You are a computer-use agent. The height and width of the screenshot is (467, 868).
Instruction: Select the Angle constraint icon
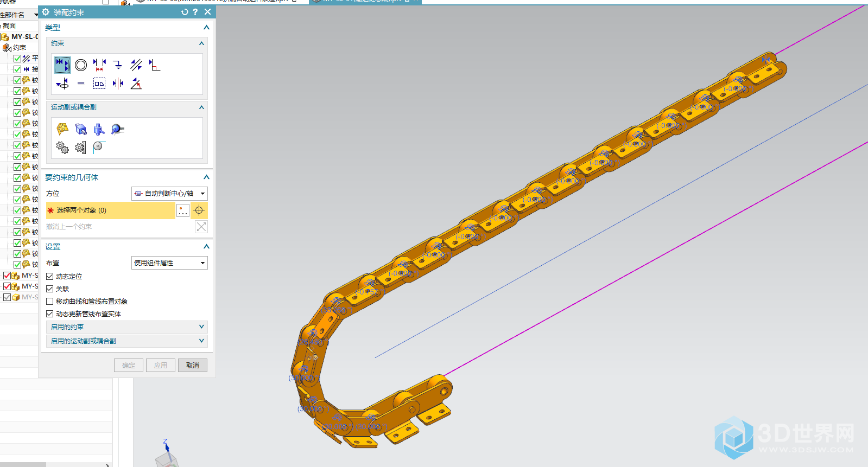(136, 84)
